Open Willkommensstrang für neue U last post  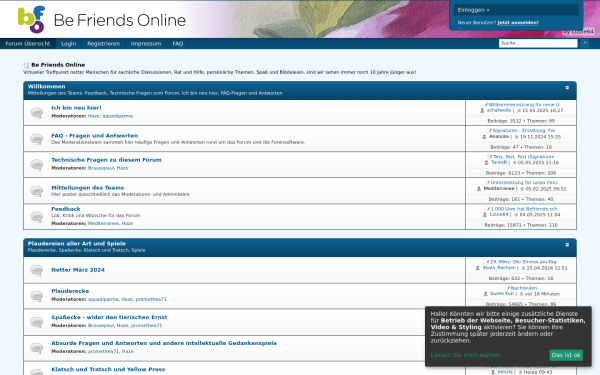(x=524, y=104)
